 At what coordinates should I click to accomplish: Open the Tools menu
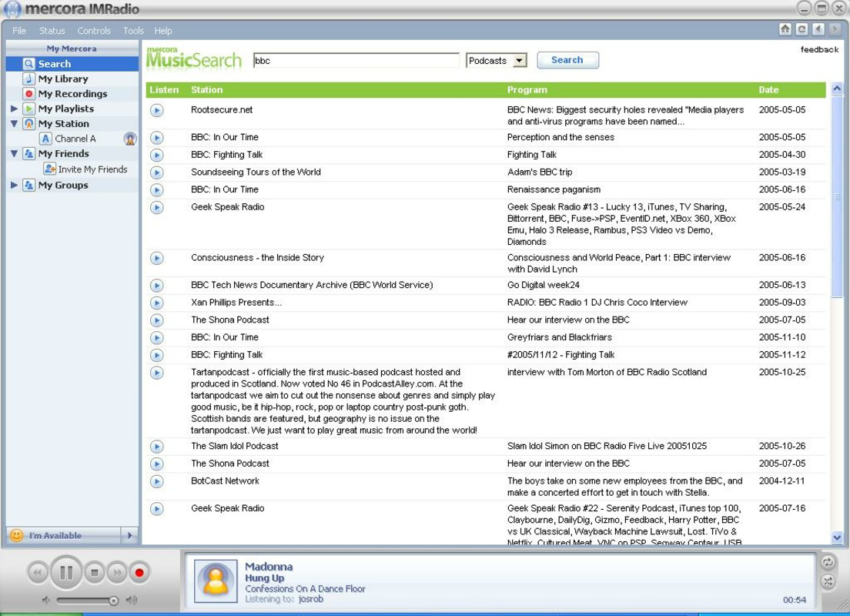[x=133, y=31]
